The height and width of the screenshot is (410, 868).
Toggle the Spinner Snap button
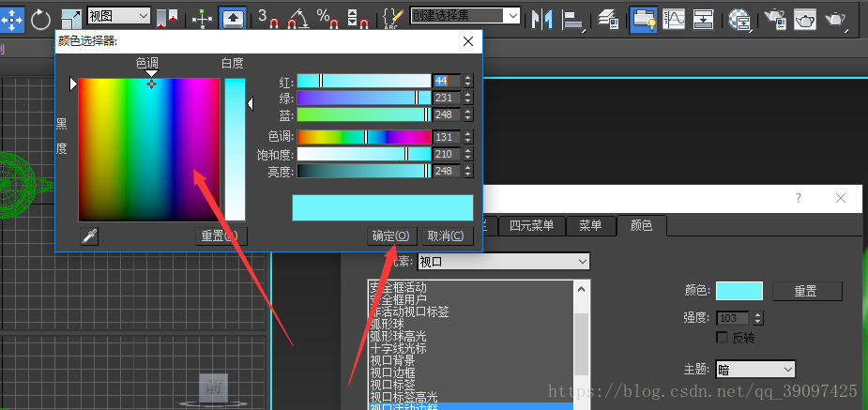click(x=358, y=18)
